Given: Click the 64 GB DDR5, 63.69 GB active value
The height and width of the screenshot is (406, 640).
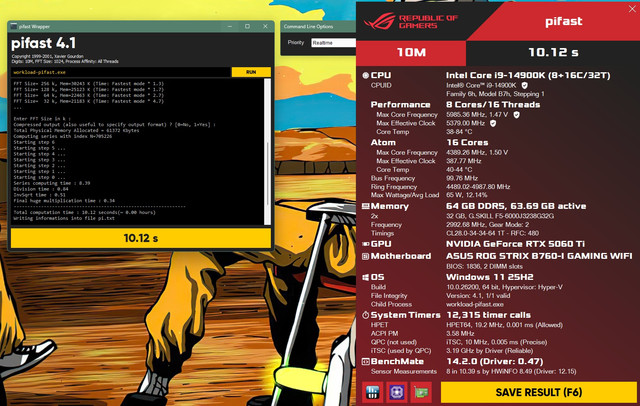Looking at the screenshot, I should tap(516, 206).
